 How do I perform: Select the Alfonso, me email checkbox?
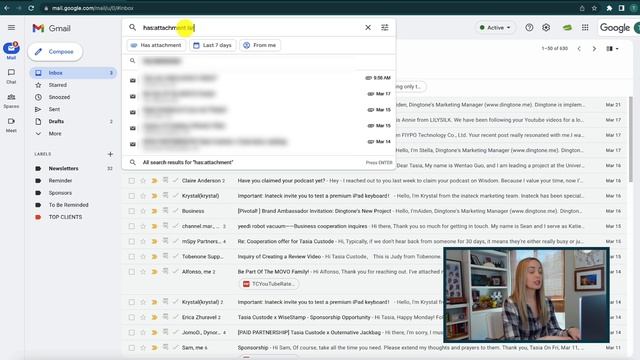click(131, 272)
